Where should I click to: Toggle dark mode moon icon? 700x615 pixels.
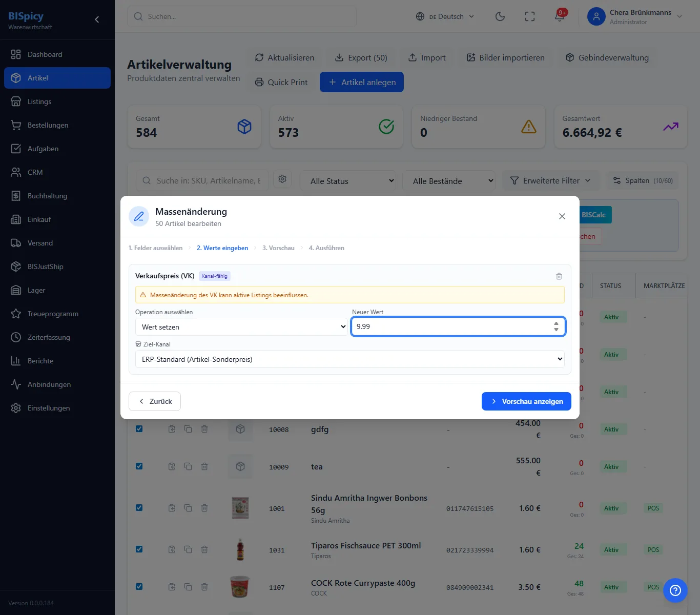pyautogui.click(x=500, y=16)
